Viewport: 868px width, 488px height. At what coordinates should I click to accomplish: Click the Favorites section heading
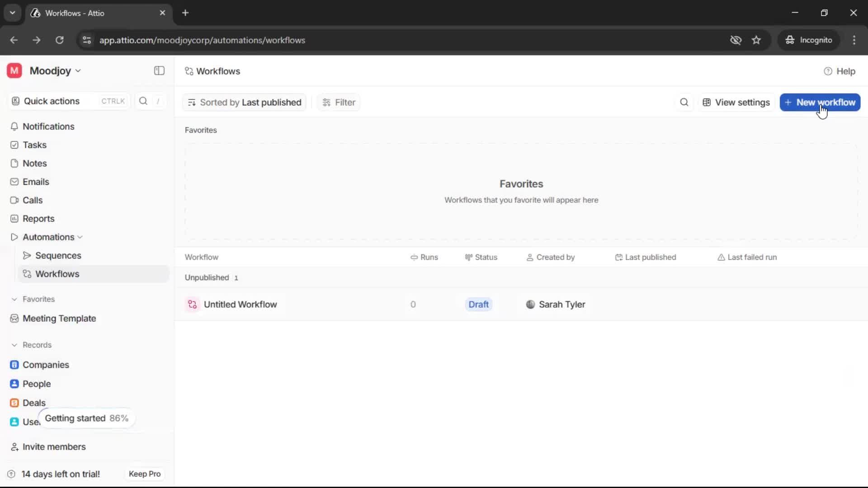(x=201, y=130)
